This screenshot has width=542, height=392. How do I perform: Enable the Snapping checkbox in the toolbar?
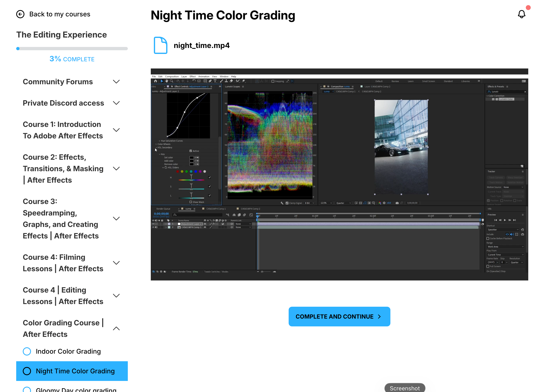[x=273, y=81]
